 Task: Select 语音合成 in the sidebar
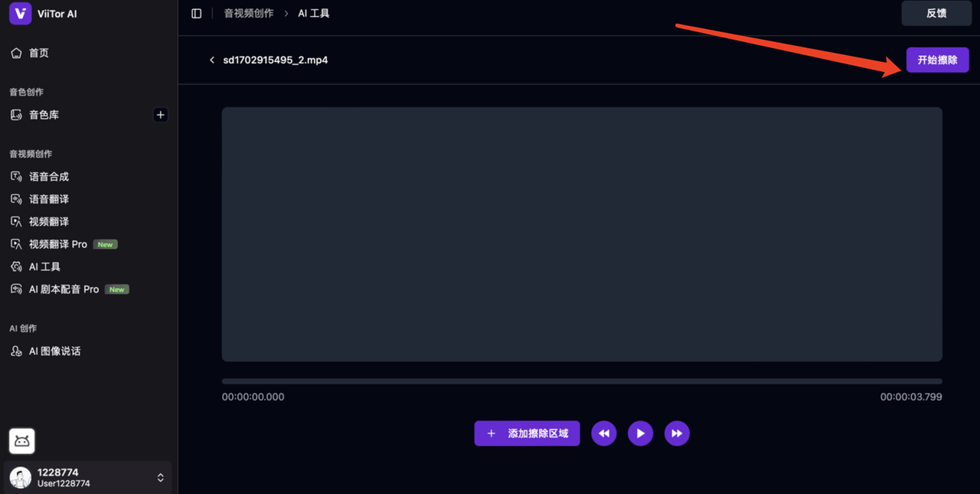coord(48,177)
